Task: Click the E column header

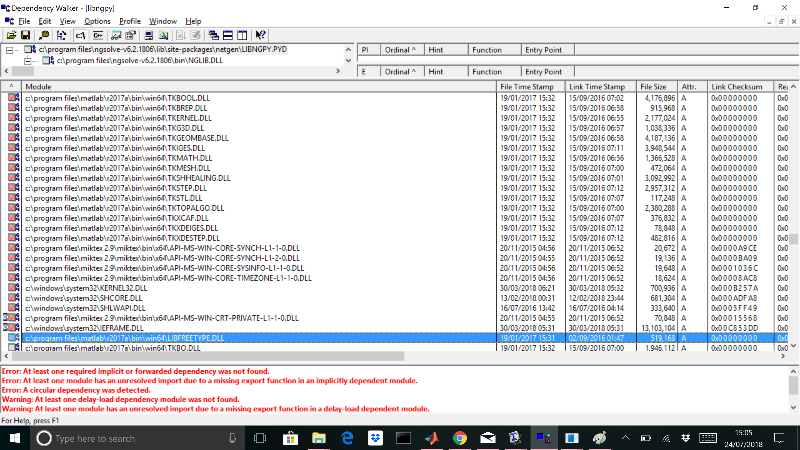Action: 369,72
